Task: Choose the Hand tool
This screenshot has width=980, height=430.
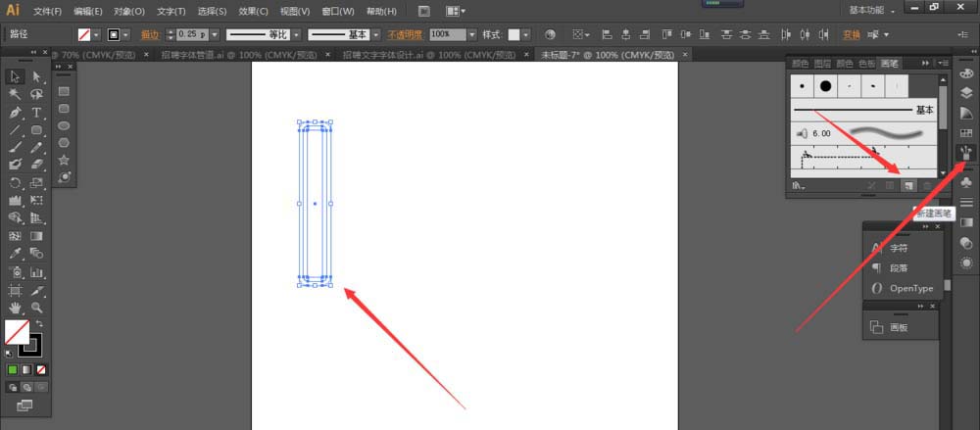Action: point(15,308)
